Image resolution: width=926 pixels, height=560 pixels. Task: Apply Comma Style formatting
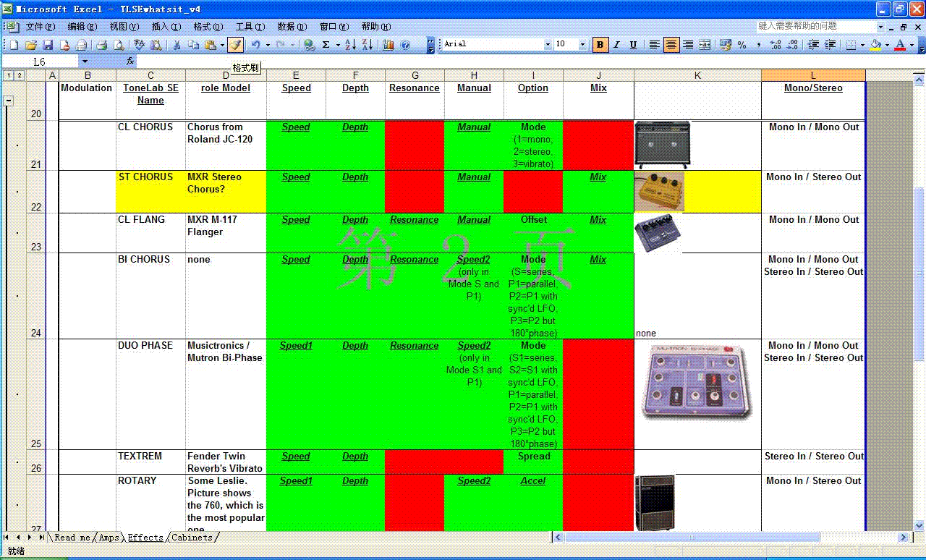tap(758, 45)
